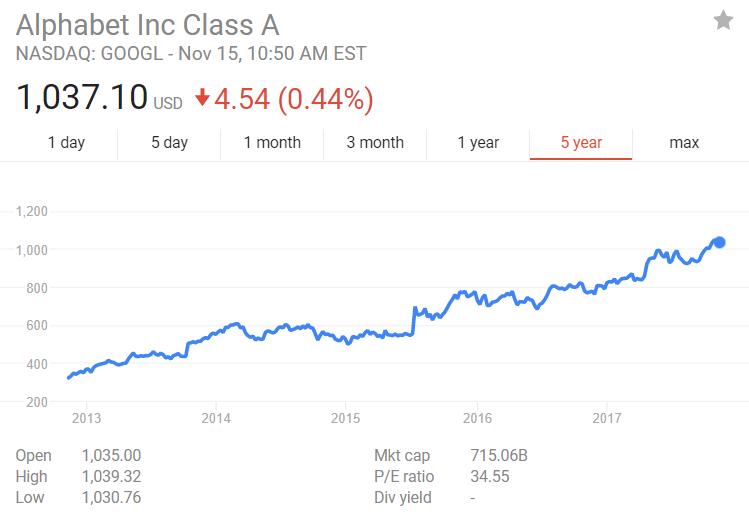Select the 1 day tab

click(66, 142)
